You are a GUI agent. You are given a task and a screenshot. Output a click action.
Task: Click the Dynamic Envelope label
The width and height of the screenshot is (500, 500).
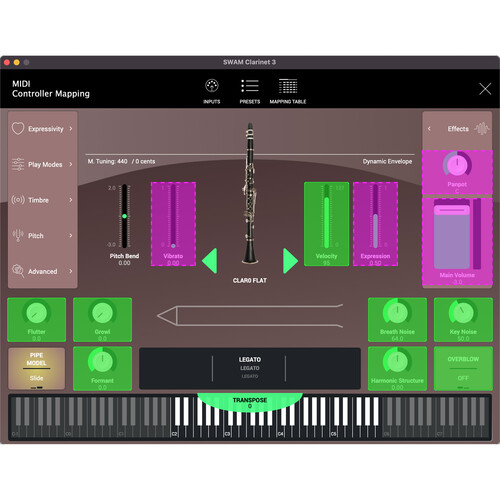(387, 161)
